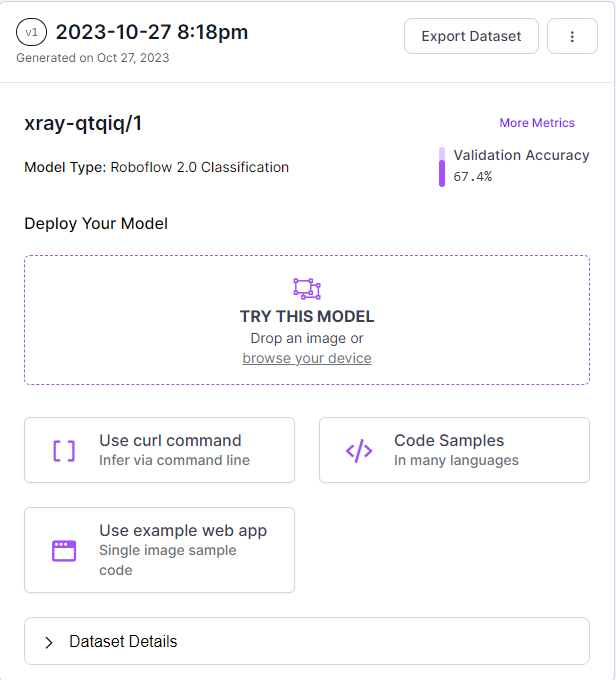Click the Try This Model drop zone

point(307,320)
